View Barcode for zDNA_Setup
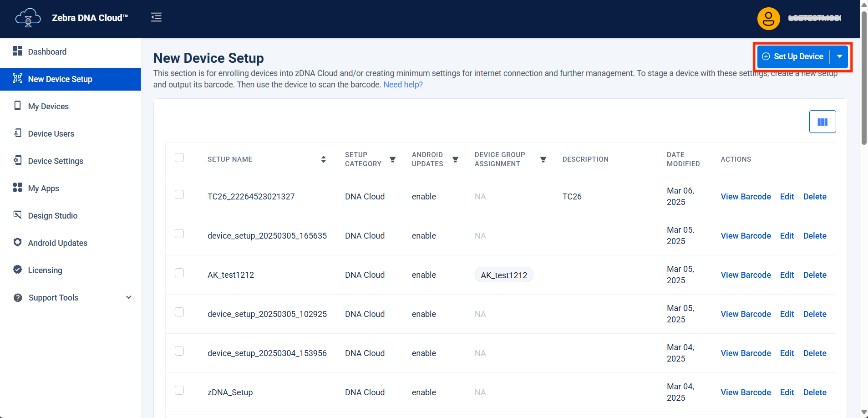868x418 pixels. click(x=746, y=392)
